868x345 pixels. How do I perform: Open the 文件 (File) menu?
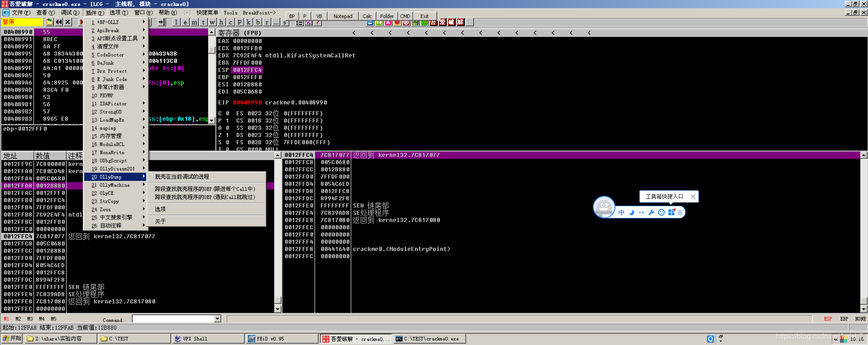pyautogui.click(x=21, y=13)
